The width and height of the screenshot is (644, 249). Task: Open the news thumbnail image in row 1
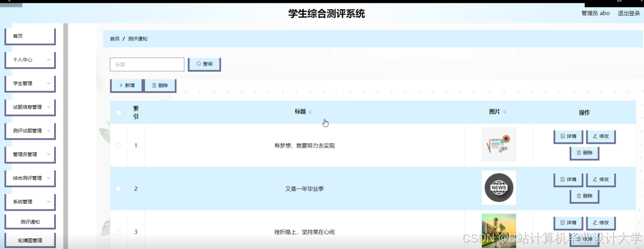click(x=499, y=144)
